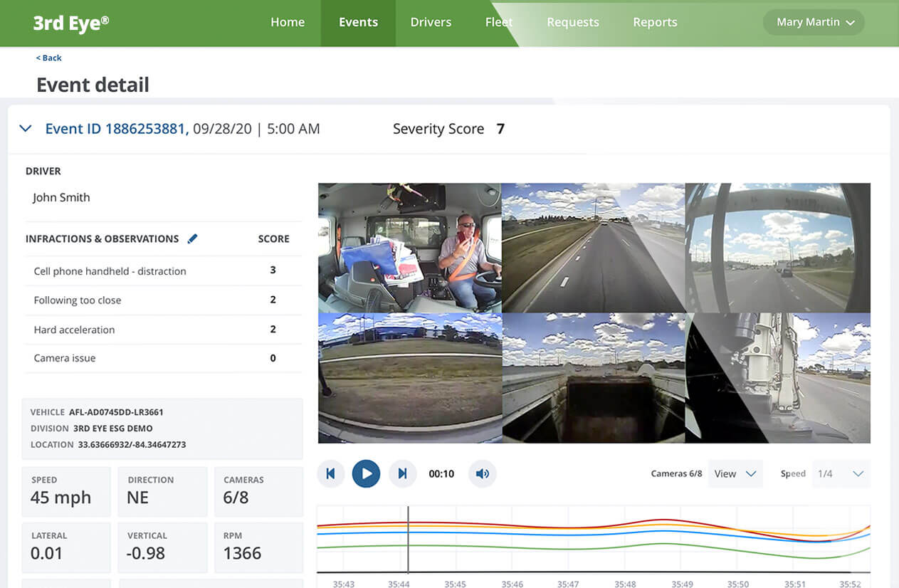The width and height of the screenshot is (899, 588).
Task: Select Cell phone handheld - distraction row
Action: 162,271
